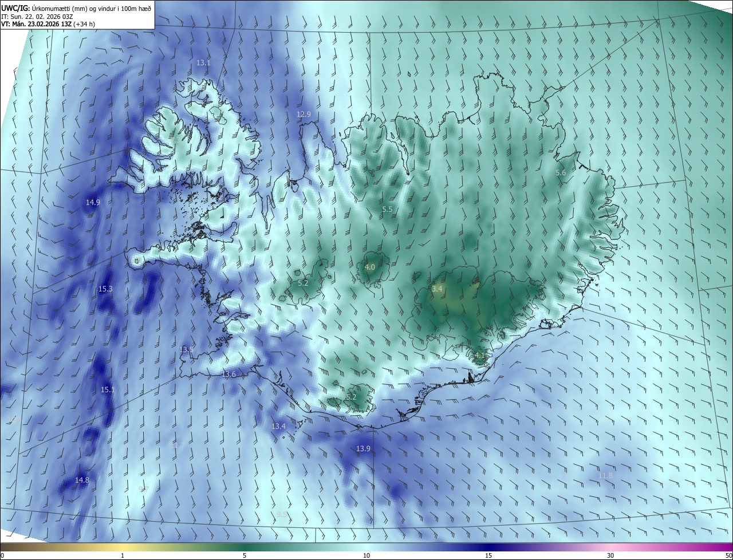Click the faint 9.7 value
Viewport: 733px width, 560px height.
[143, 489]
